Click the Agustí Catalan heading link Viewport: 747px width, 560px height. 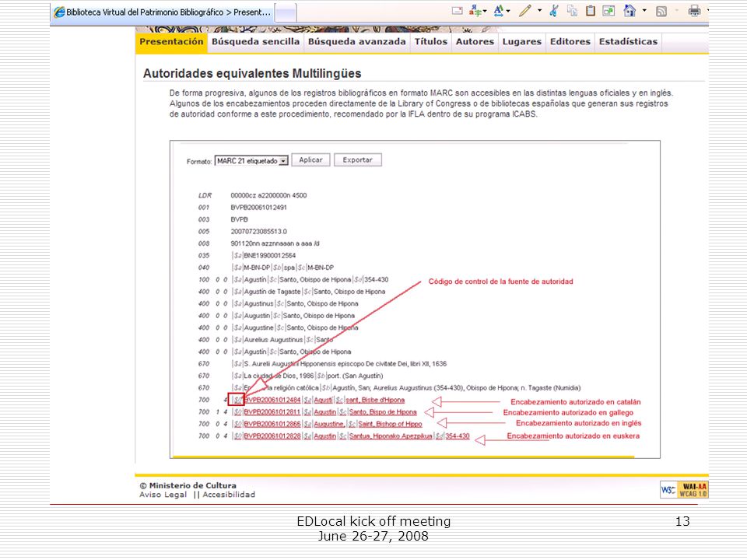click(324, 400)
